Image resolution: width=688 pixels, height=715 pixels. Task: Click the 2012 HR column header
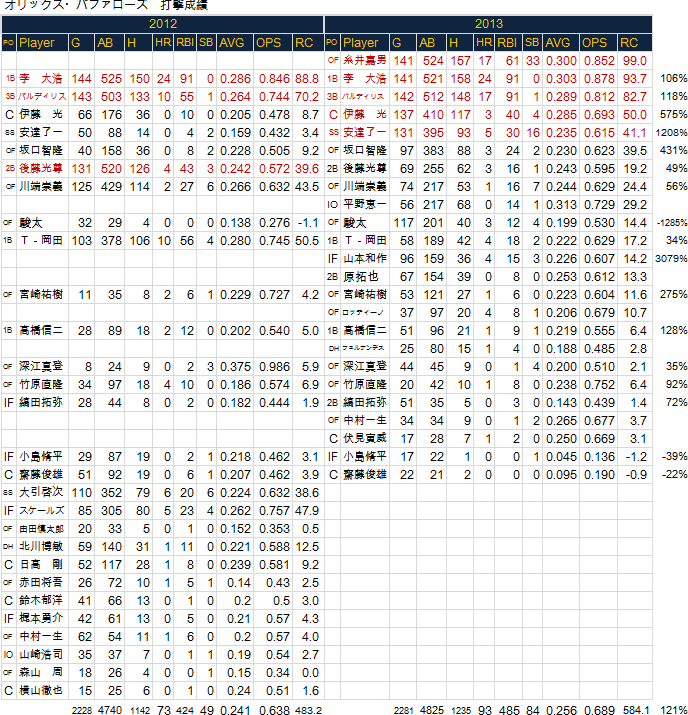coord(163,42)
